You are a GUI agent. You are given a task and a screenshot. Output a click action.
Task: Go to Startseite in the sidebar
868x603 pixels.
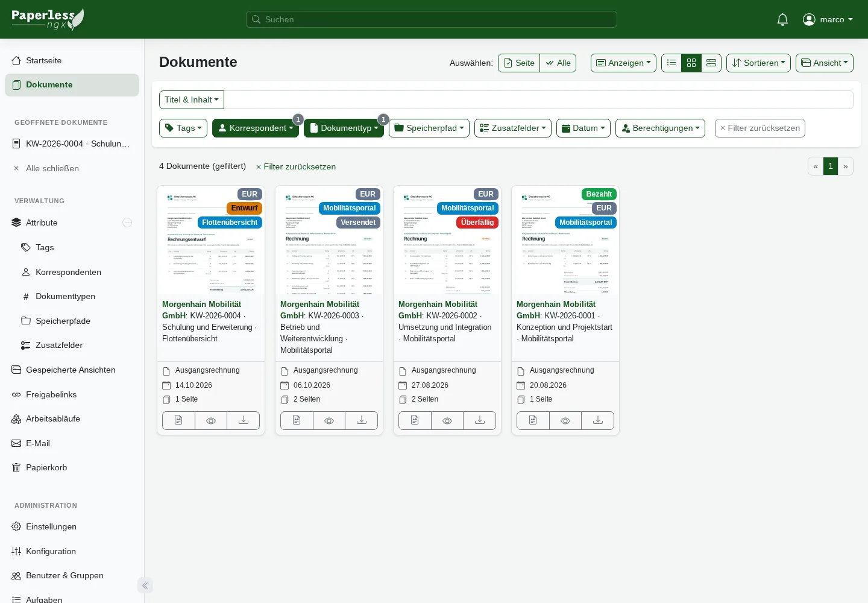pyautogui.click(x=72, y=60)
